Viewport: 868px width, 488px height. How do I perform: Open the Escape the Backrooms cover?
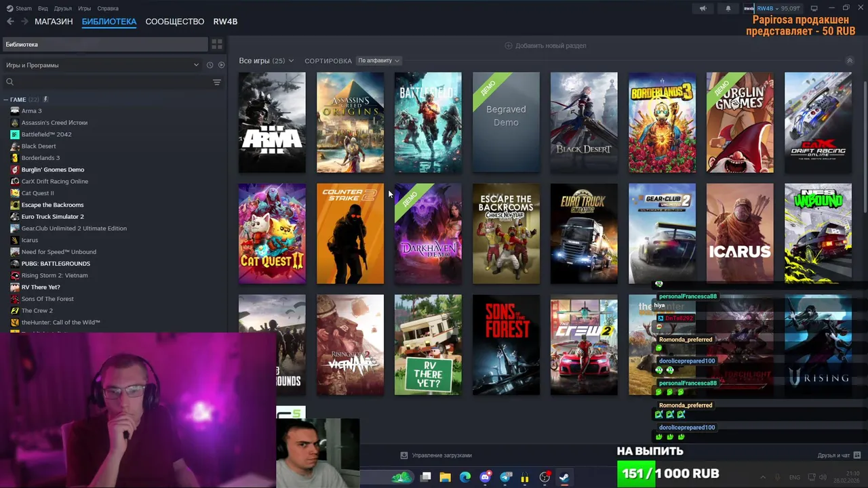pyautogui.click(x=506, y=234)
